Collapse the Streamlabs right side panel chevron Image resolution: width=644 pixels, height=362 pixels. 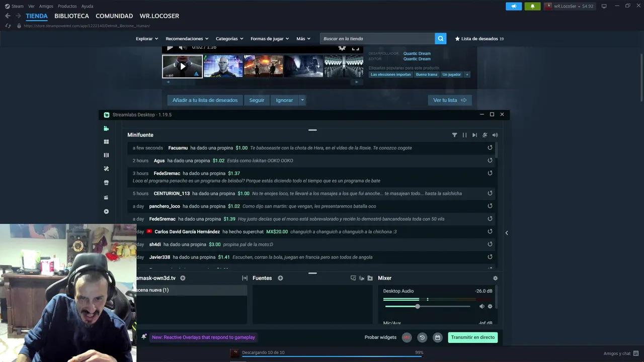[507, 233]
